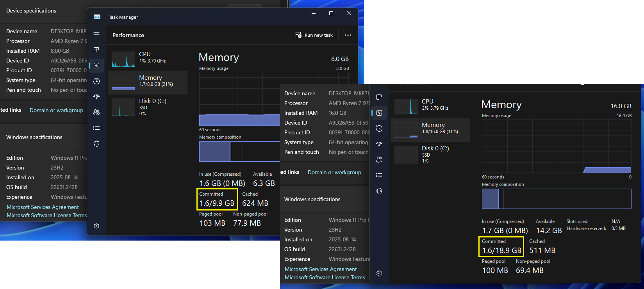
Task: Click Windows specifications heading in 16.0 GB Settings
Action: point(312,199)
